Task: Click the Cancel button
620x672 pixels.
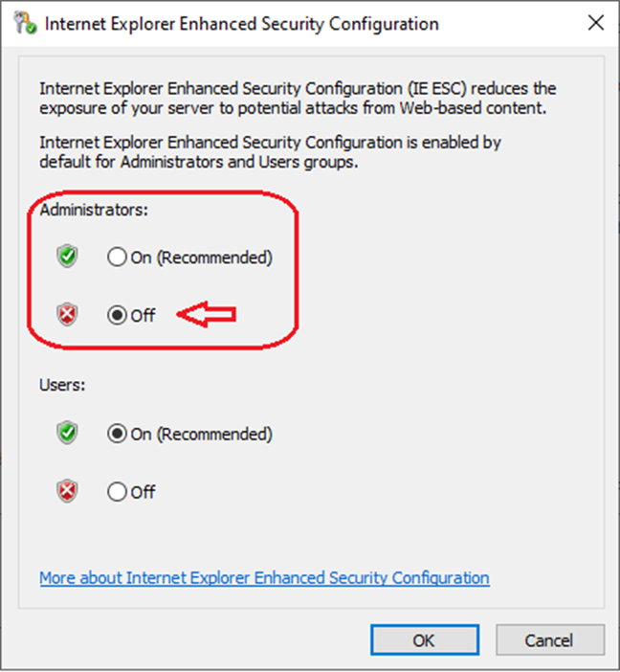Action: point(549,639)
